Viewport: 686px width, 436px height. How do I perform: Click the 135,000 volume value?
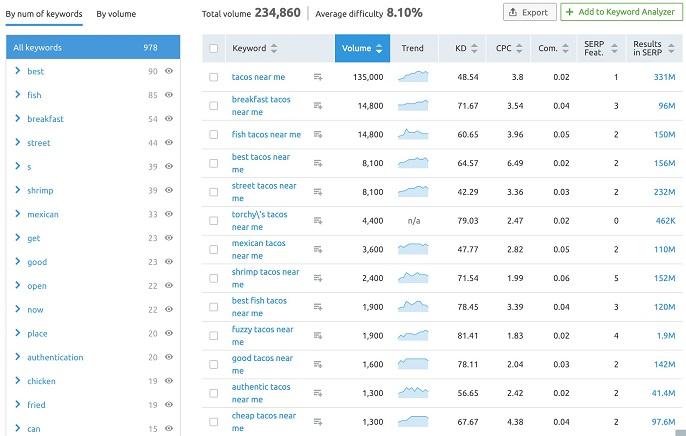pyautogui.click(x=368, y=77)
